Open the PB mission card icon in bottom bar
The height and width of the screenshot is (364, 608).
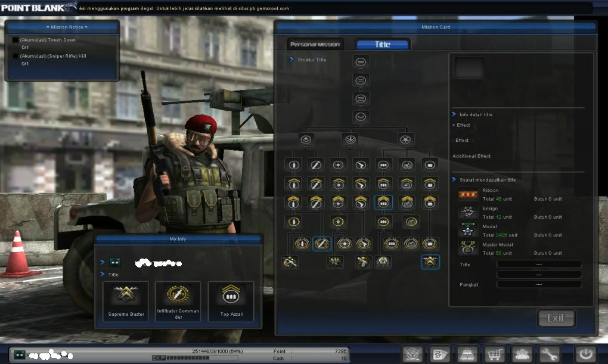click(x=440, y=354)
